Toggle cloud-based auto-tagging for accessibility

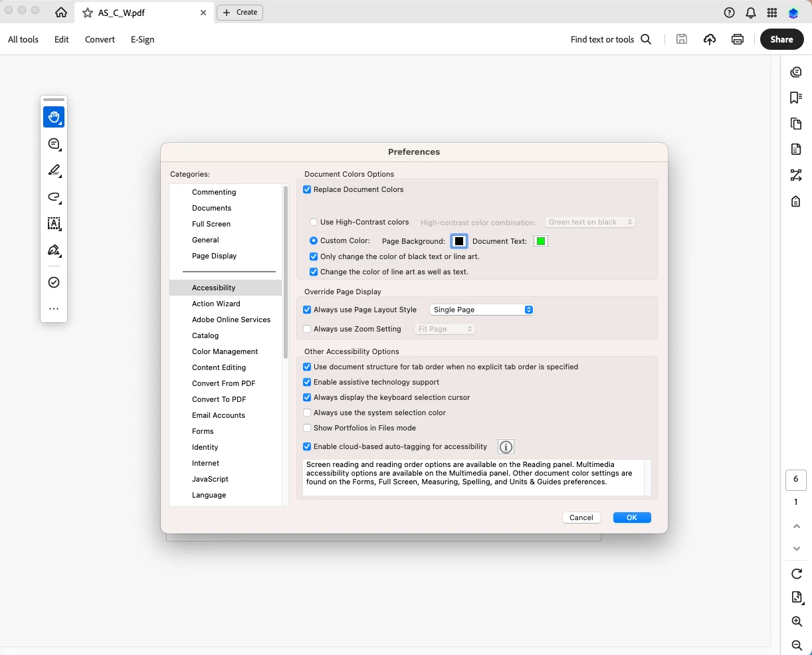point(307,446)
